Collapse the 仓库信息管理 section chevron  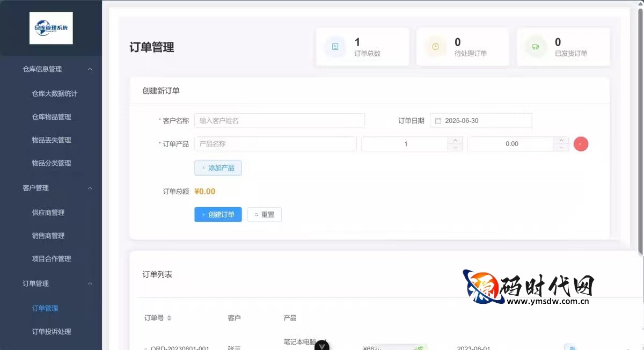click(90, 69)
